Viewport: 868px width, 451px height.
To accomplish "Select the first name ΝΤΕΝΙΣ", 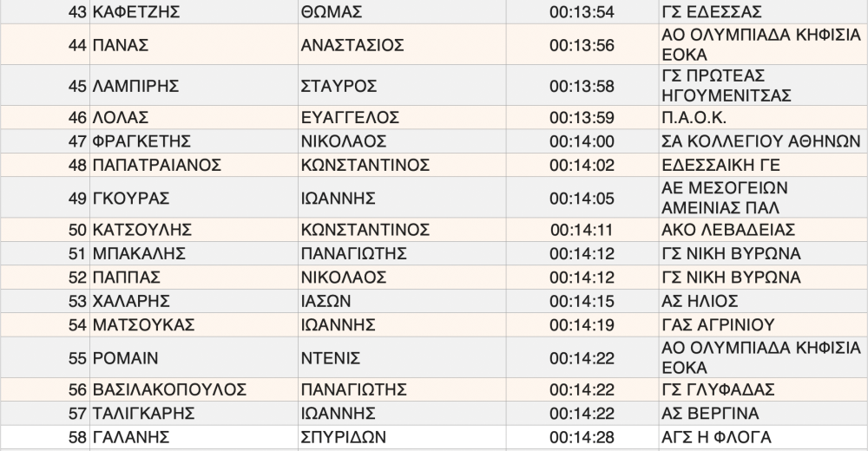I will click(330, 358).
